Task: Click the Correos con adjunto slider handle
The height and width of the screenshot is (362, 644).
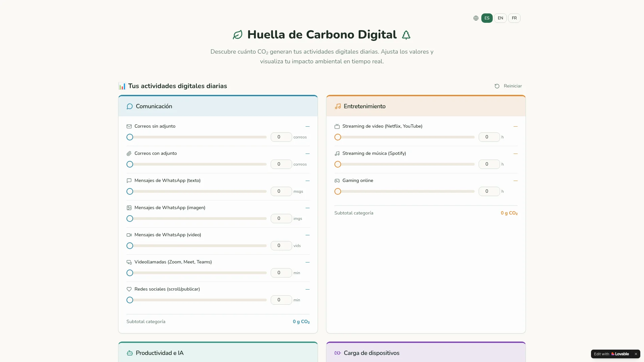Action: [130, 164]
